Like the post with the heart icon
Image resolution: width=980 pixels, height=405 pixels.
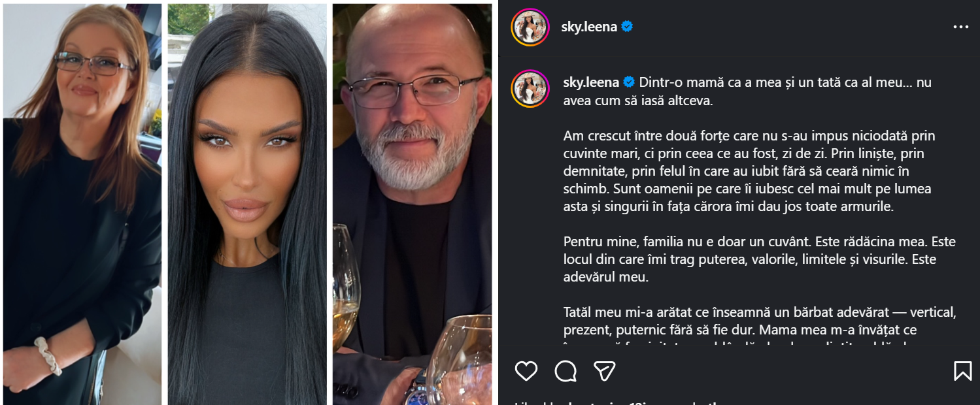tap(526, 371)
